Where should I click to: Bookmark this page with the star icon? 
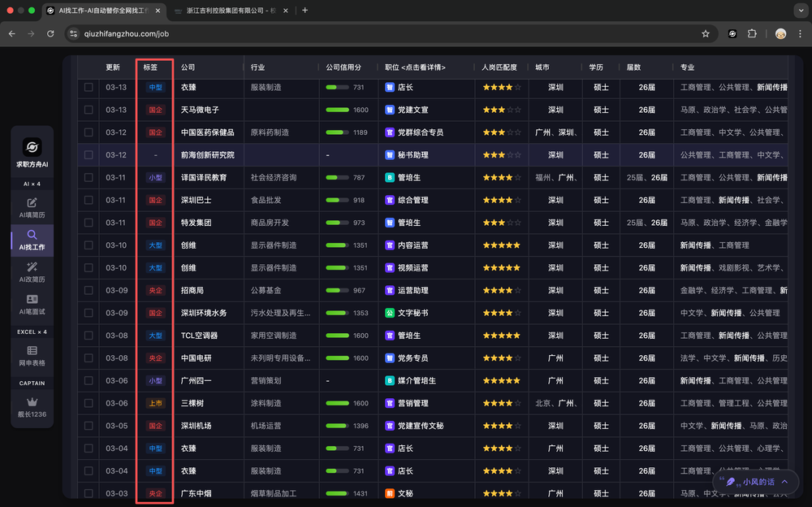pos(706,33)
